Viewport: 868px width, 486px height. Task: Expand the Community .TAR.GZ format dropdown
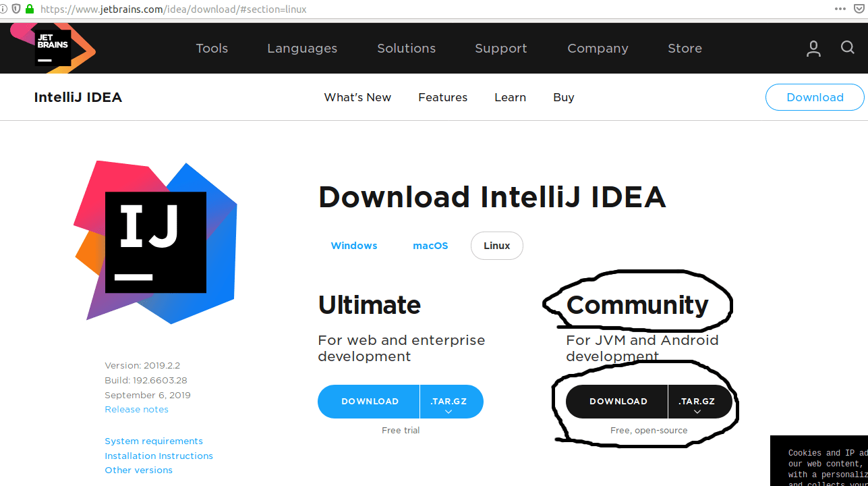coord(699,402)
